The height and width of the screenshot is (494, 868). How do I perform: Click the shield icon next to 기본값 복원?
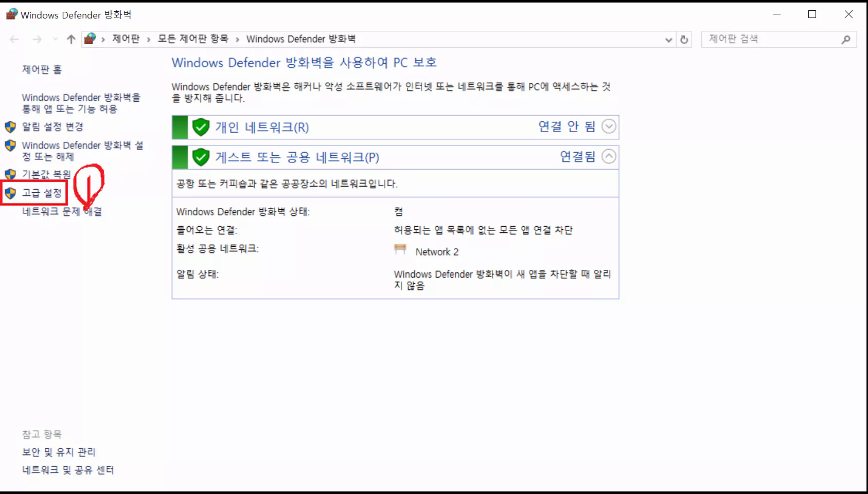click(11, 174)
